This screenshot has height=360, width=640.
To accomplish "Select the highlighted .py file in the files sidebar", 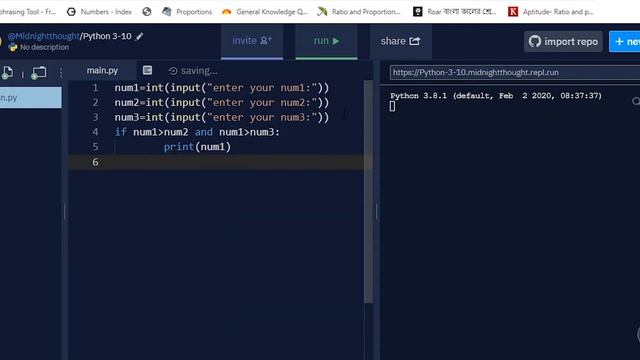I will click(x=31, y=98).
